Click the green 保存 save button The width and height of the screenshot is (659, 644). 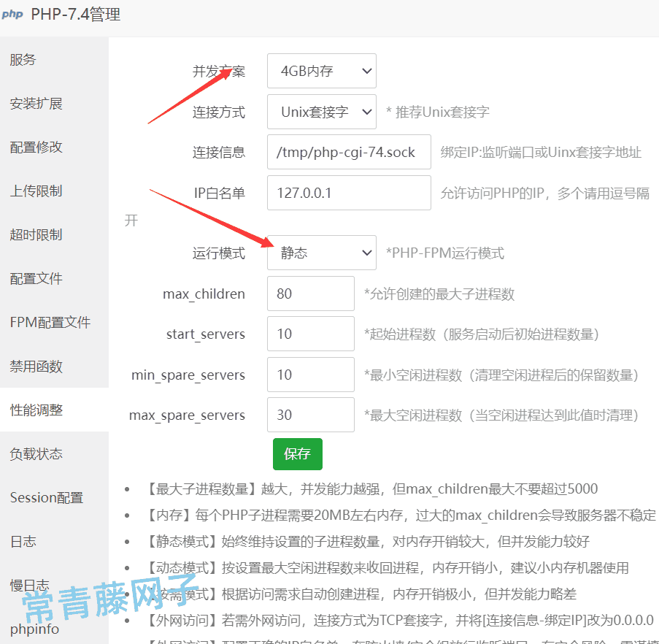[297, 453]
